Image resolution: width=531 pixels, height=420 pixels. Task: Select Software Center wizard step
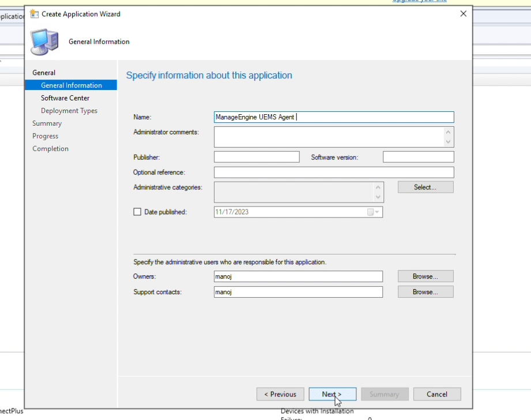[x=65, y=98]
